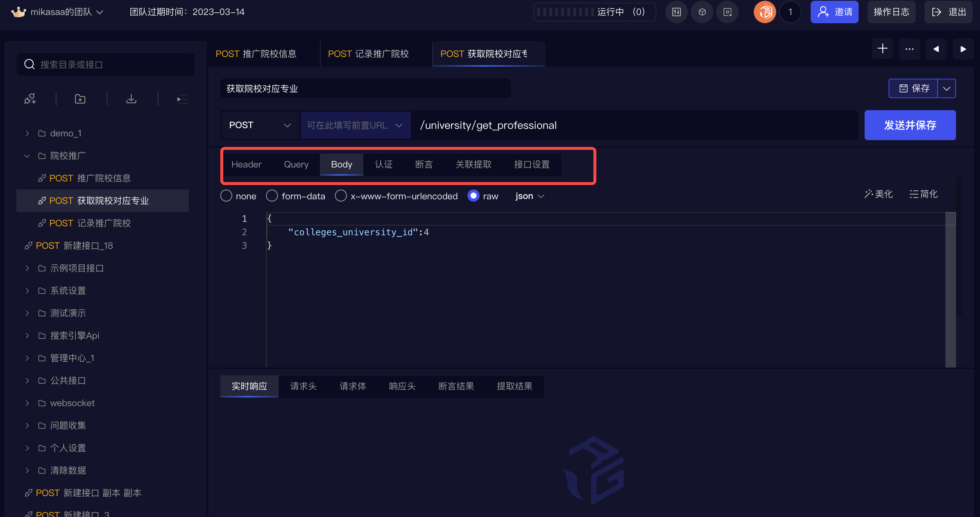Click folder icon of 系统设置

(x=42, y=291)
